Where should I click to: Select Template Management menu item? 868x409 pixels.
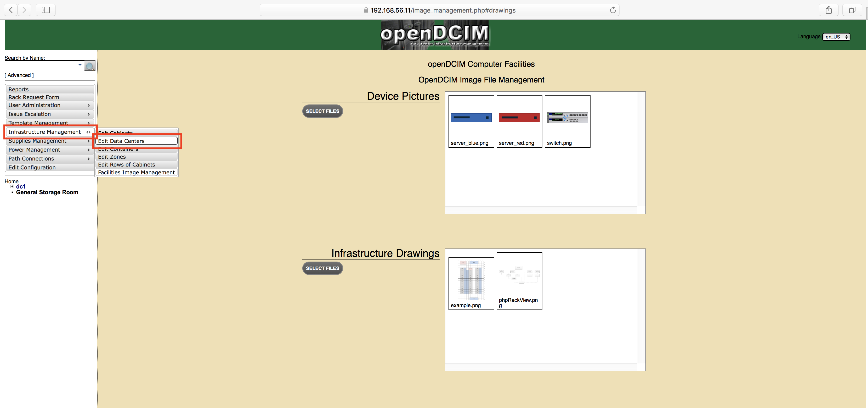[50, 123]
